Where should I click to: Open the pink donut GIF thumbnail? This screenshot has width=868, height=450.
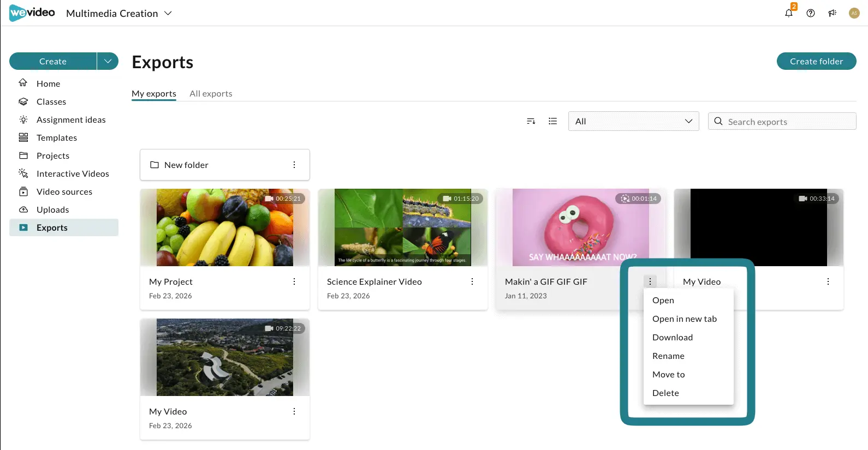(581, 227)
